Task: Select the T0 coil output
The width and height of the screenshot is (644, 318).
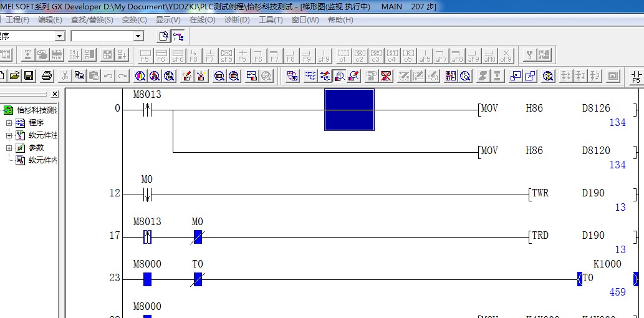Action: [x=608, y=279]
